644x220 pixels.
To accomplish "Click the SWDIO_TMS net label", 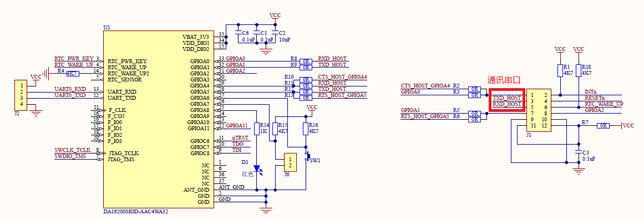I will click(x=70, y=156).
